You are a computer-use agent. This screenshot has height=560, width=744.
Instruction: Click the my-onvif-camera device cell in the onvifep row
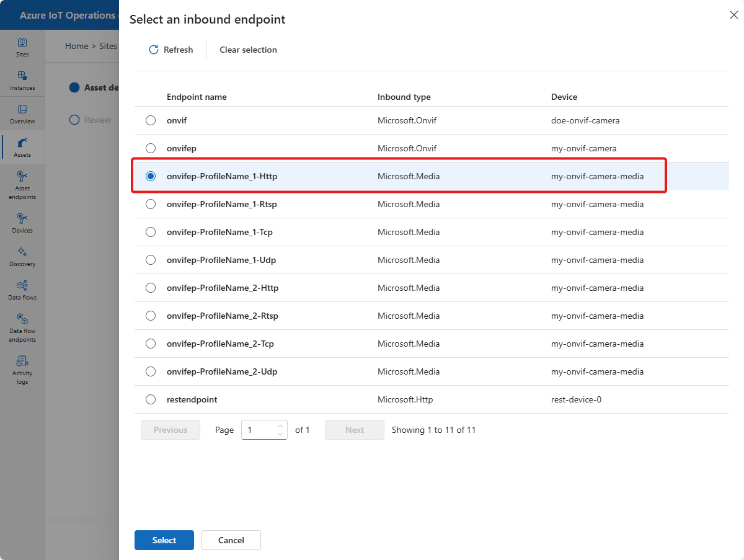pos(584,148)
